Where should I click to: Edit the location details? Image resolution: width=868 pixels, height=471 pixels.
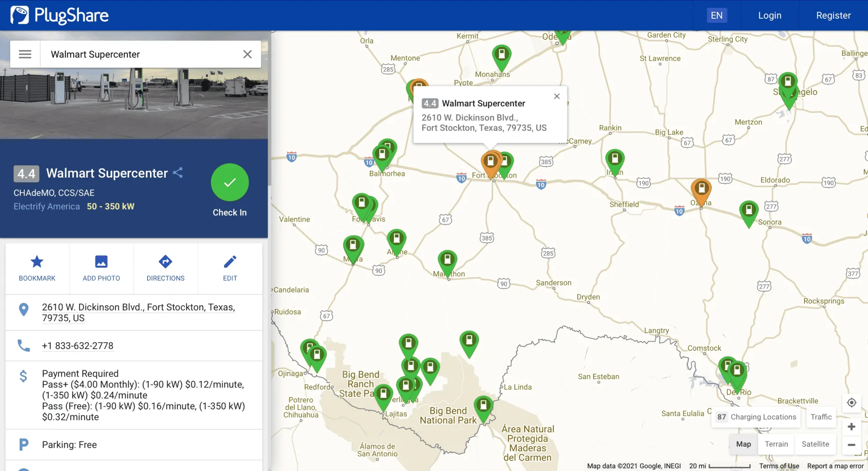point(230,268)
